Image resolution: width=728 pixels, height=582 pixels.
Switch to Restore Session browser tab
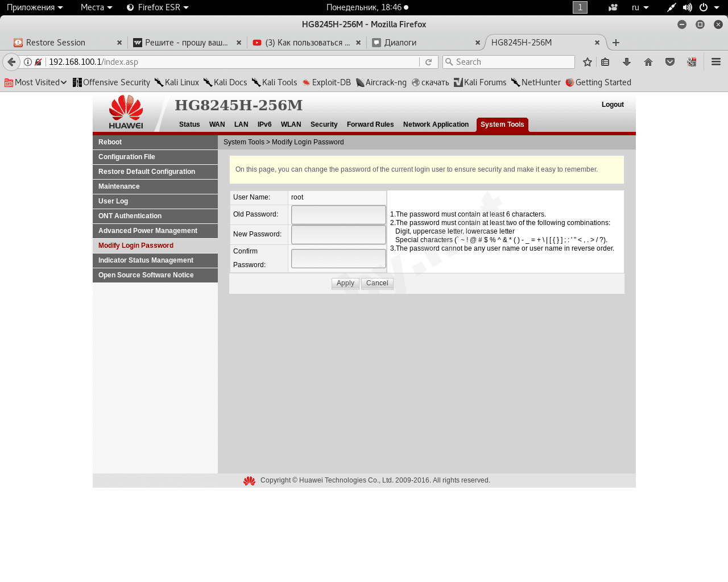[68, 43]
